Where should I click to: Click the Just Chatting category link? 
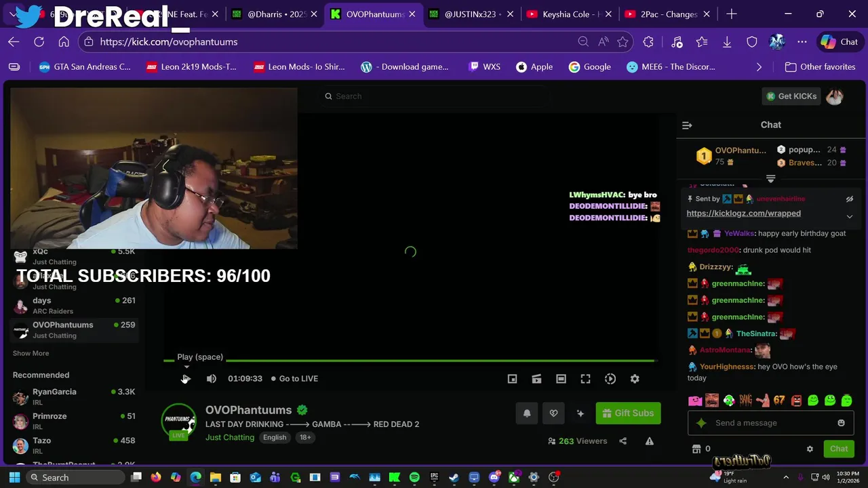pyautogui.click(x=230, y=438)
